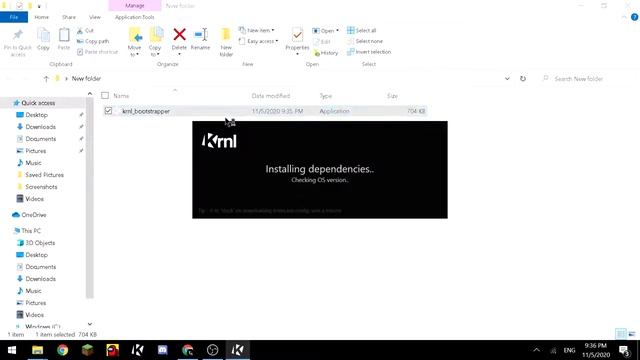The image size is (640, 360).
Task: Switch to the Home ribbon tab
Action: tap(42, 17)
